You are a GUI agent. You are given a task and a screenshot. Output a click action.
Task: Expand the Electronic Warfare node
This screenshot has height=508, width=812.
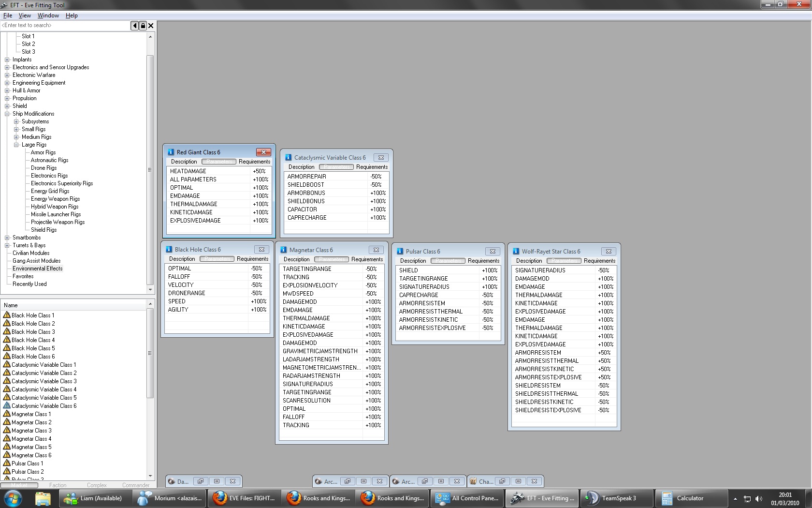click(7, 75)
